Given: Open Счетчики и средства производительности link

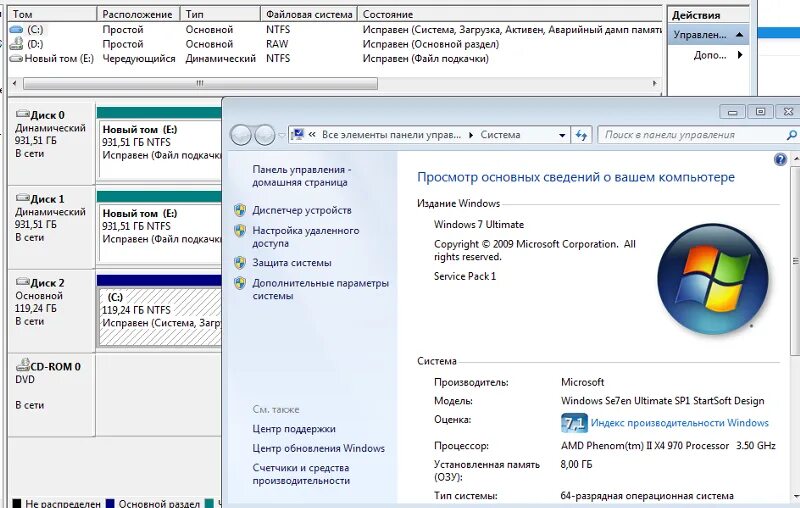Looking at the screenshot, I should point(301,474).
